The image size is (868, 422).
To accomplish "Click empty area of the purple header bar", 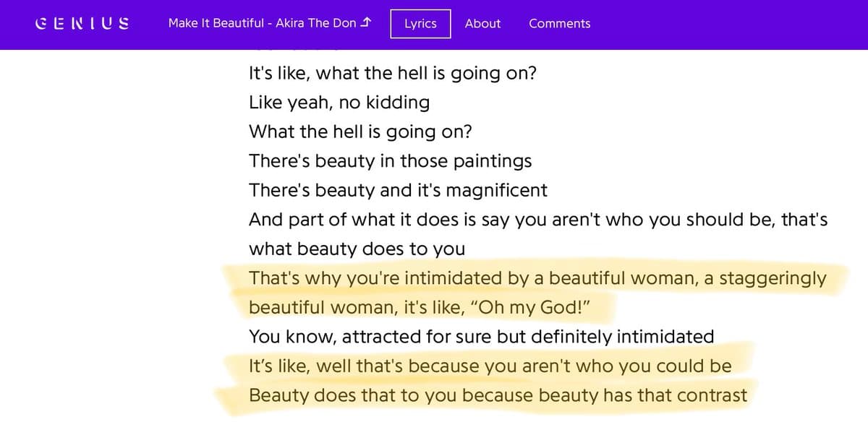I will coord(723,23).
